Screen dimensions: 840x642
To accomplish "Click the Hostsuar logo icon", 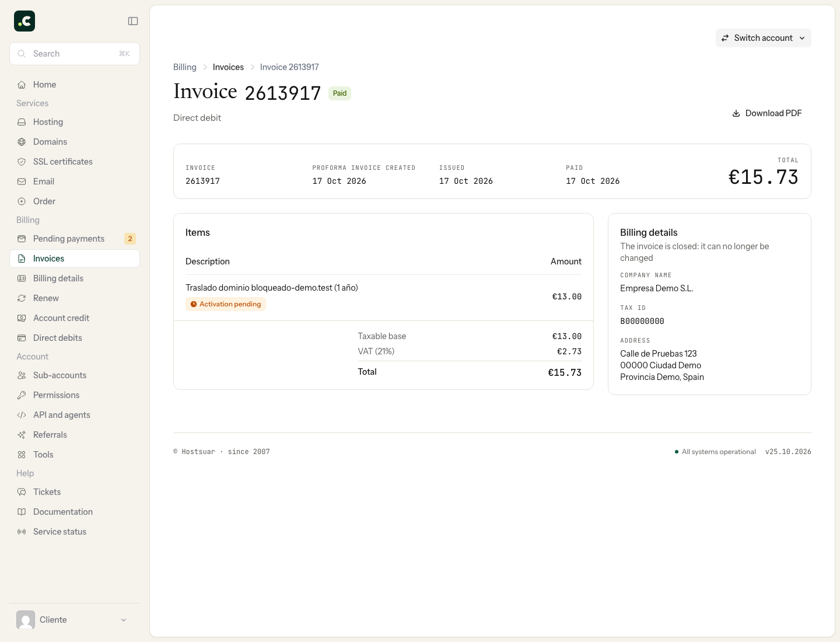I will click(24, 21).
